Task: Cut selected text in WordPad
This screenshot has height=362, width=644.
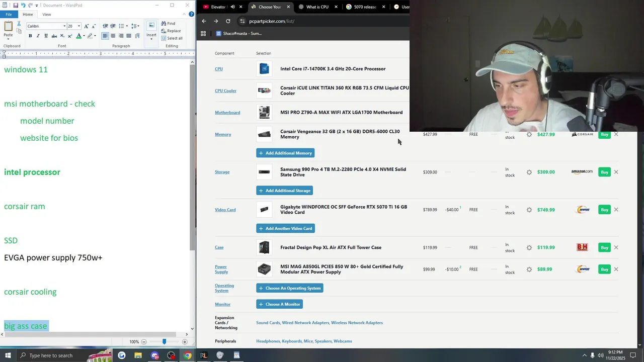Action: point(19,24)
